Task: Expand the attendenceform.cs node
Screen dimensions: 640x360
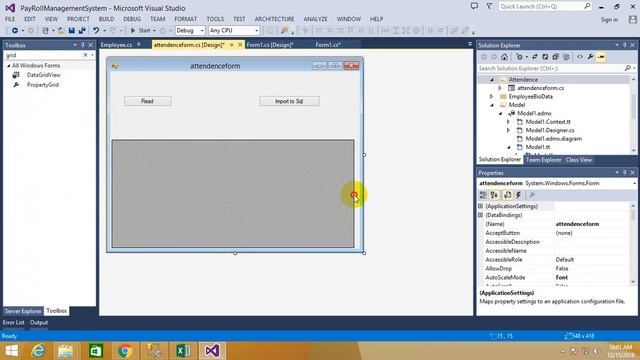Action: (500, 88)
